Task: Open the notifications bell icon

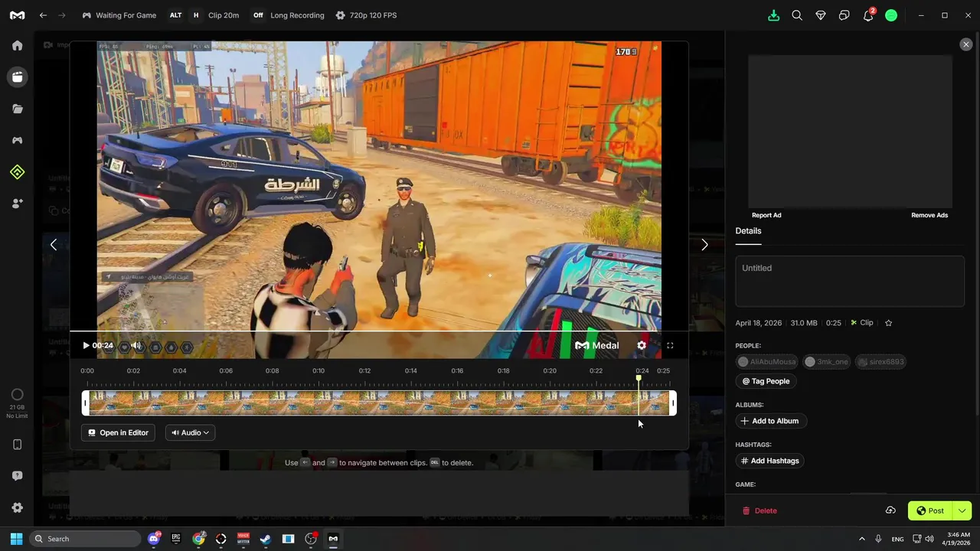Action: click(x=867, y=15)
